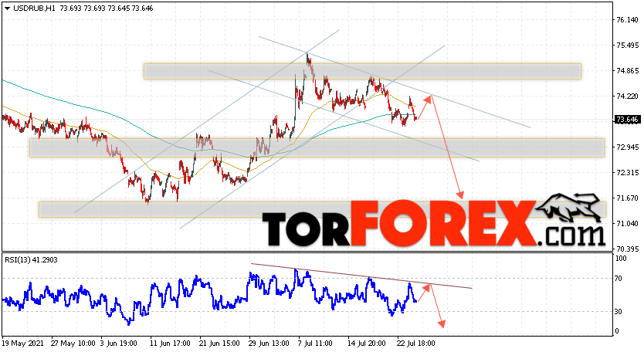Select the 71.040 price axis label
The image size is (644, 352).
point(628,223)
